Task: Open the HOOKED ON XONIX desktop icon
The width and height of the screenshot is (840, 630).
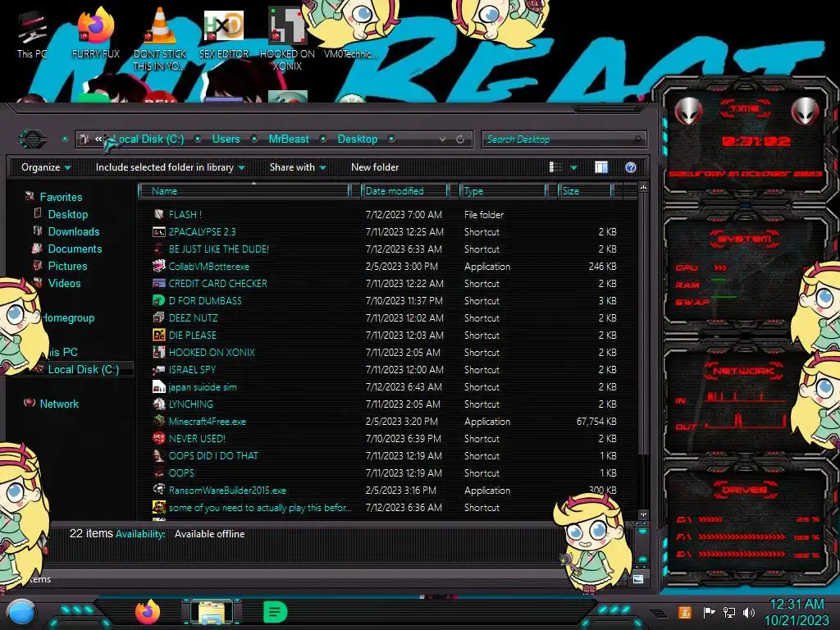Action: pyautogui.click(x=287, y=39)
